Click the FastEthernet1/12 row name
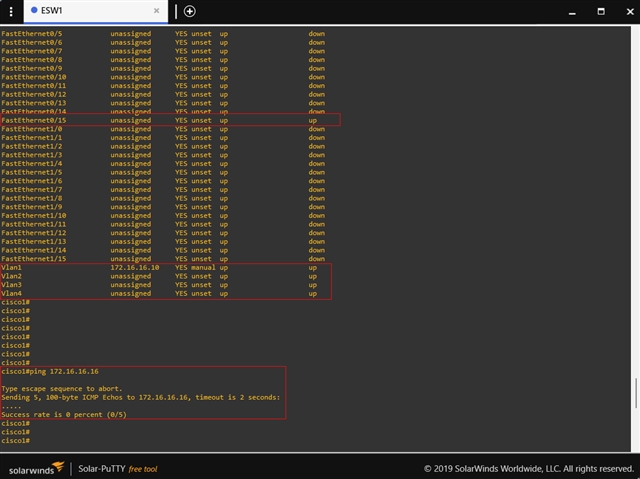Viewport: 640px width, 479px height. [x=34, y=233]
